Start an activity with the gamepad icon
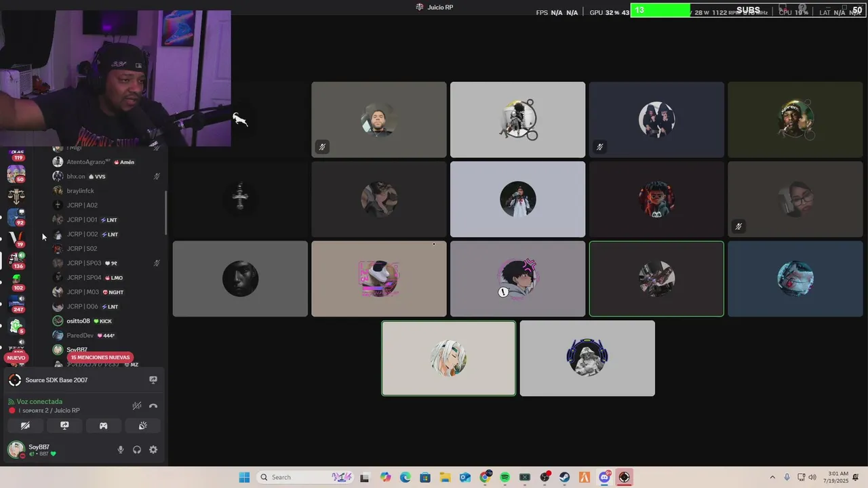 click(104, 426)
